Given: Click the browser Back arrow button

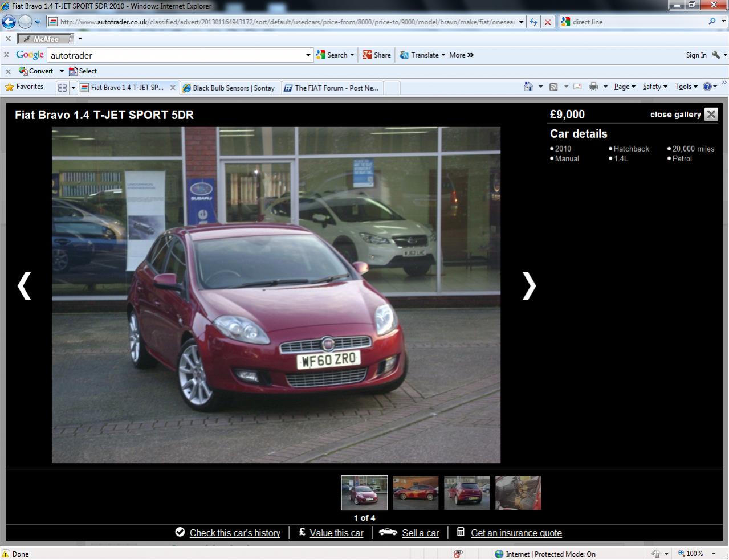Looking at the screenshot, I should 9,22.
